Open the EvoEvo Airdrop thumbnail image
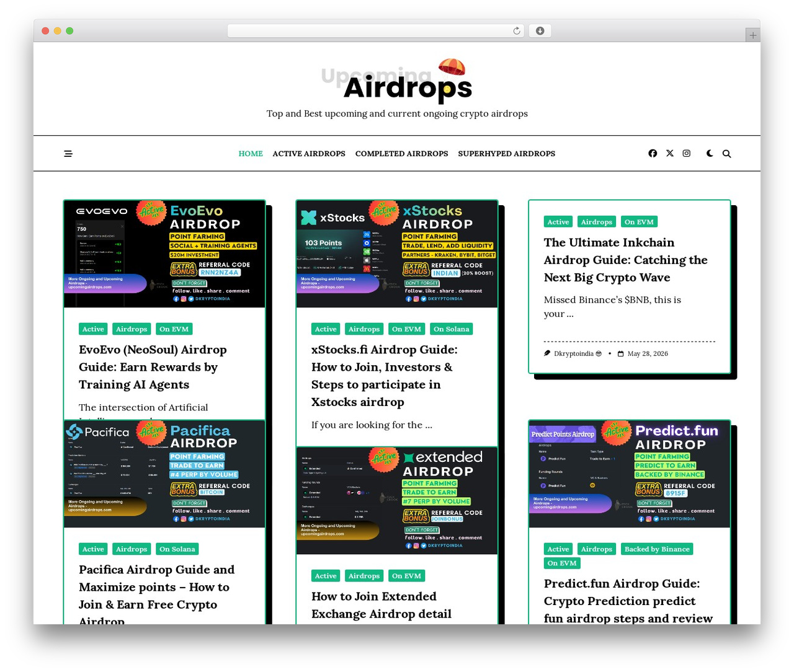This screenshot has height=672, width=794. click(164, 254)
